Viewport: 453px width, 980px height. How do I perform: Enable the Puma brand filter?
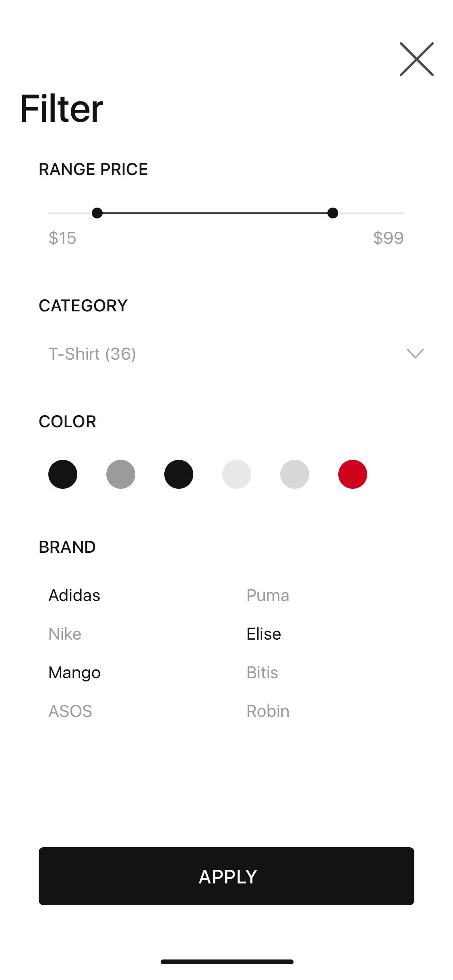tap(268, 595)
